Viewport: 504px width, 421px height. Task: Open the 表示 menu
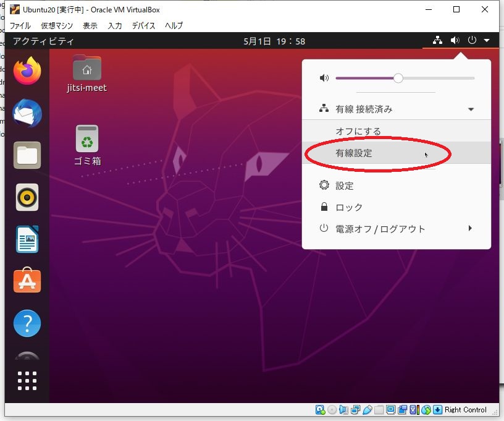pyautogui.click(x=90, y=26)
